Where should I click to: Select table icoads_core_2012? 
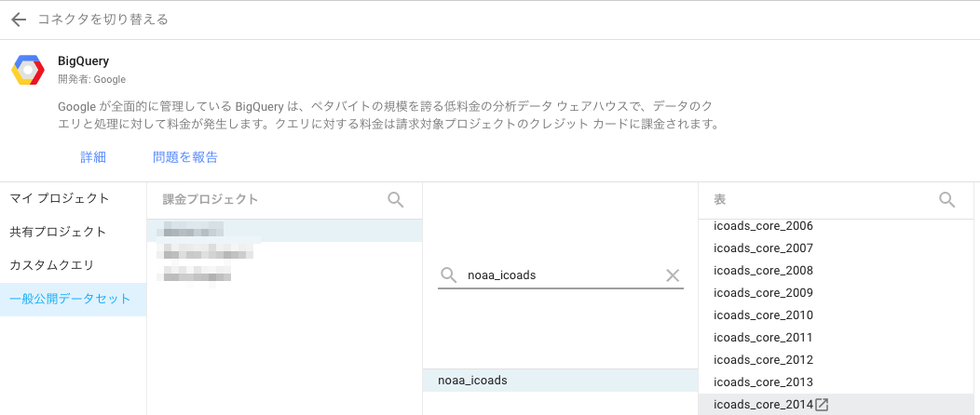point(836,360)
